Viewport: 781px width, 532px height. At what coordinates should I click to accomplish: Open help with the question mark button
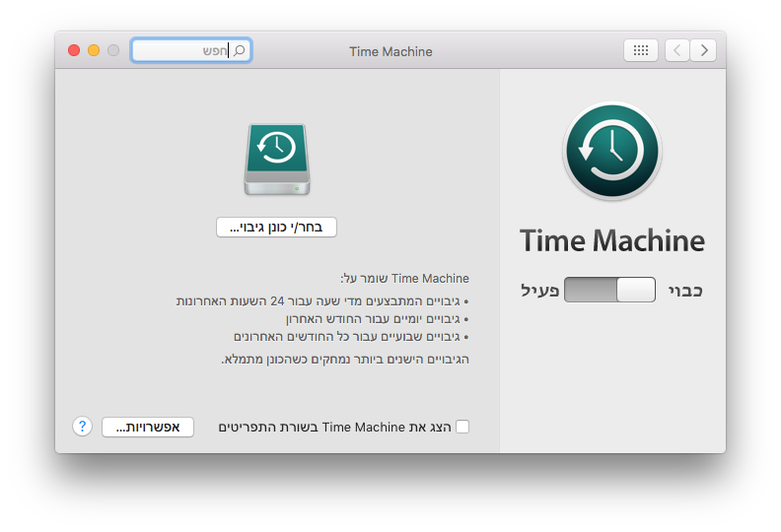[x=83, y=427]
